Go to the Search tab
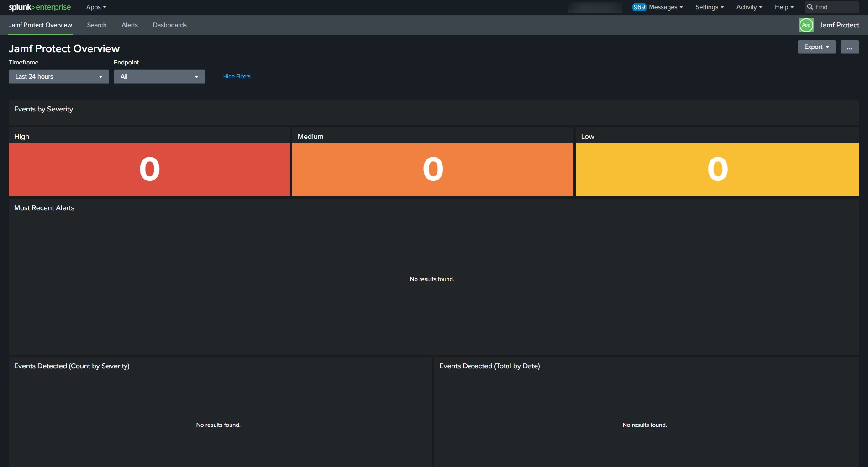Image resolution: width=868 pixels, height=467 pixels. (97, 25)
